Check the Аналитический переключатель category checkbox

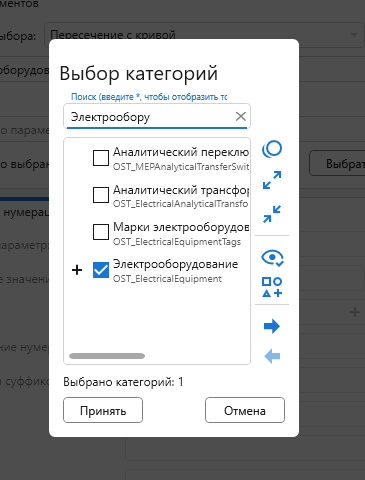tap(101, 158)
